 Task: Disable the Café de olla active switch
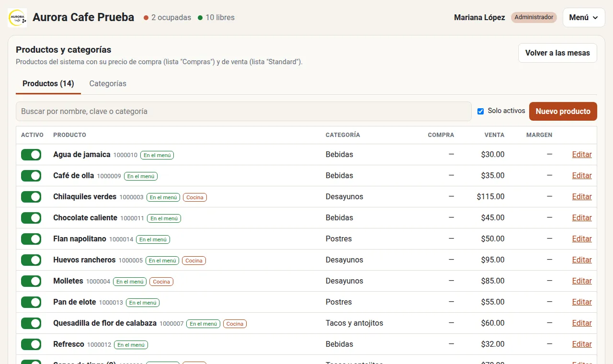tap(31, 176)
